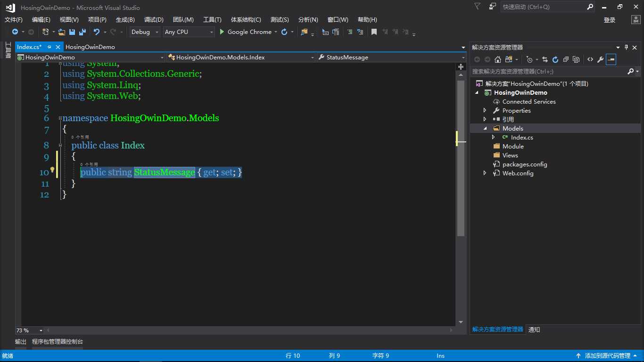Expand the Properties node
Image resolution: width=644 pixels, height=362 pixels.
pyautogui.click(x=485, y=111)
